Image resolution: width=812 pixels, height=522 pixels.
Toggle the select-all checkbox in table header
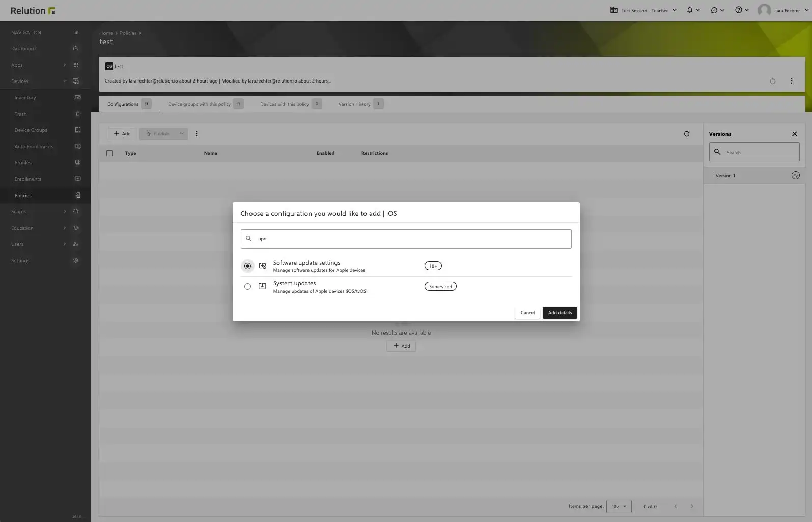pos(109,153)
